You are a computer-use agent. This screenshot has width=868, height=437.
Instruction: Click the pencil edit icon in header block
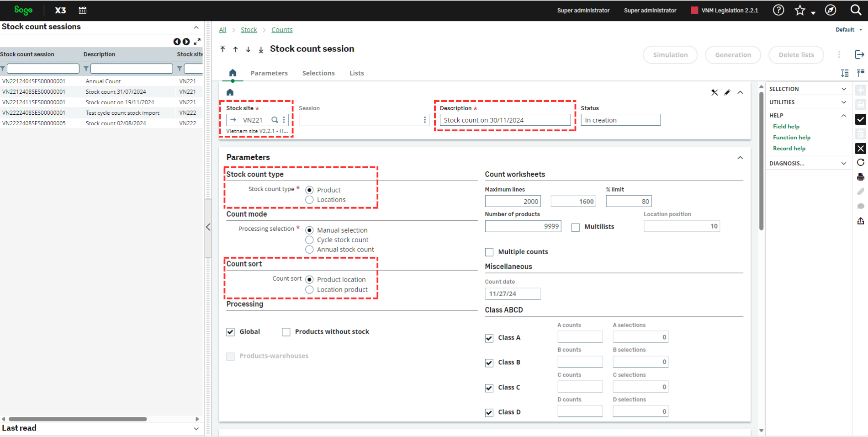(x=727, y=92)
